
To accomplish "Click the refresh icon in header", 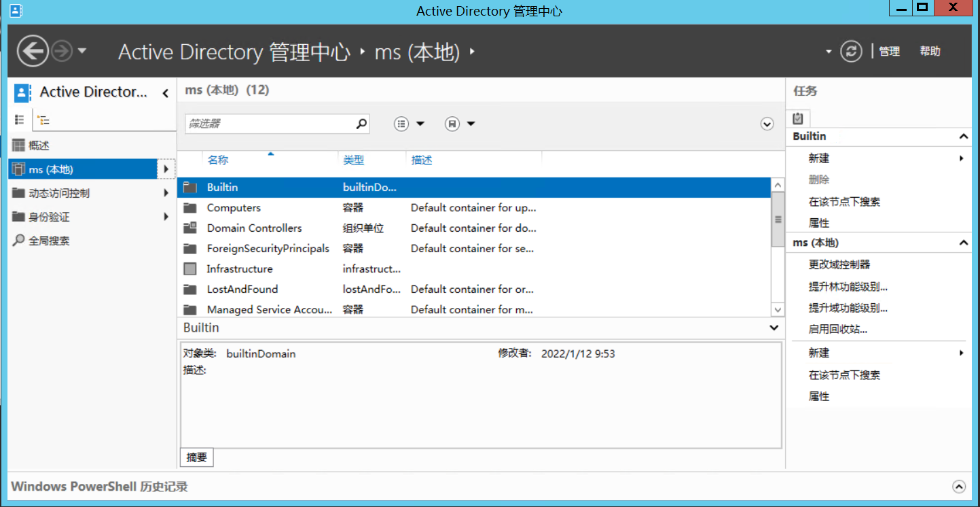I will coord(851,51).
